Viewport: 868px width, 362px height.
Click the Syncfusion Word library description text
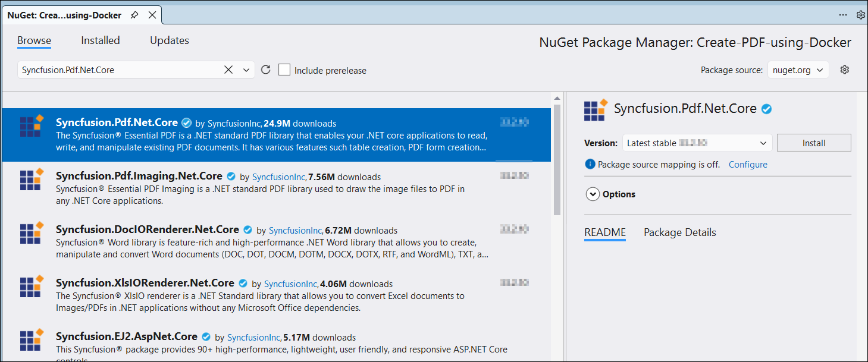(x=272, y=248)
